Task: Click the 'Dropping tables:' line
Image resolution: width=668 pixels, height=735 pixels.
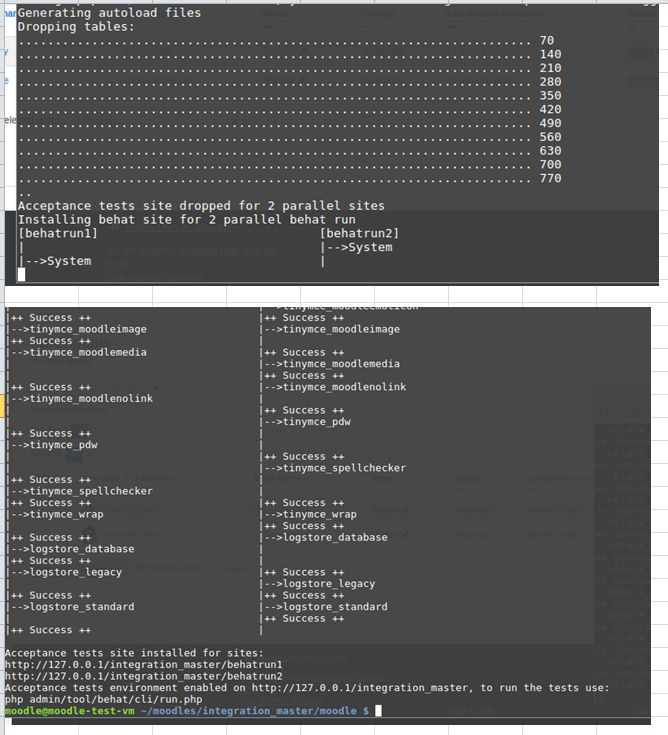Action: coord(76,27)
